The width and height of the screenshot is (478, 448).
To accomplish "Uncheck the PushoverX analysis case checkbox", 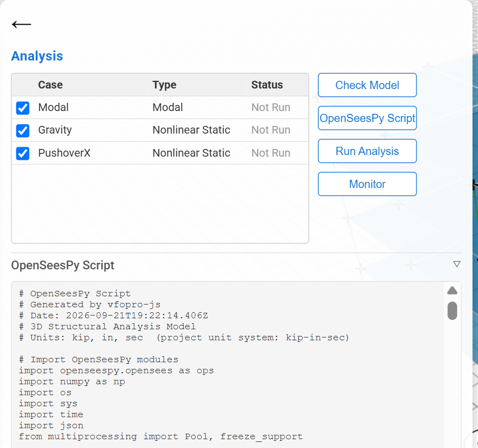I will point(23,153).
